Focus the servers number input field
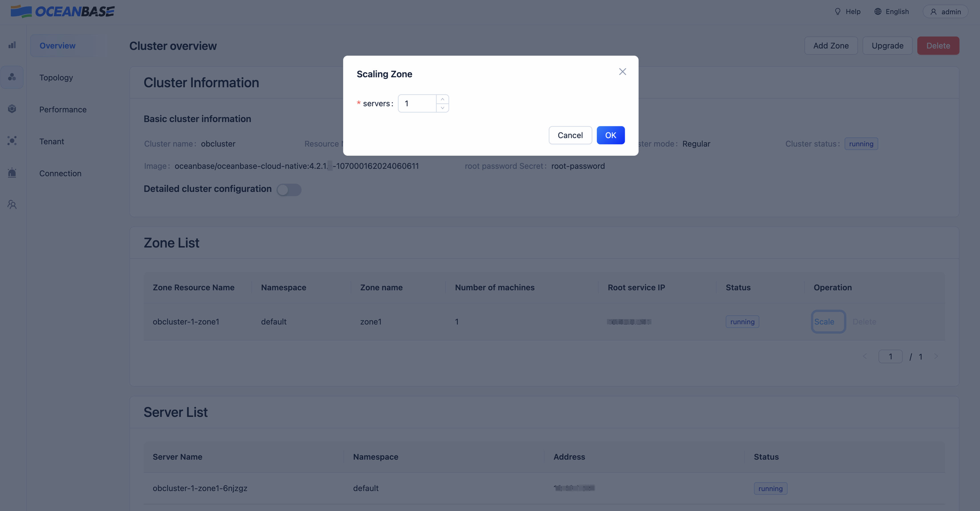 click(x=417, y=104)
